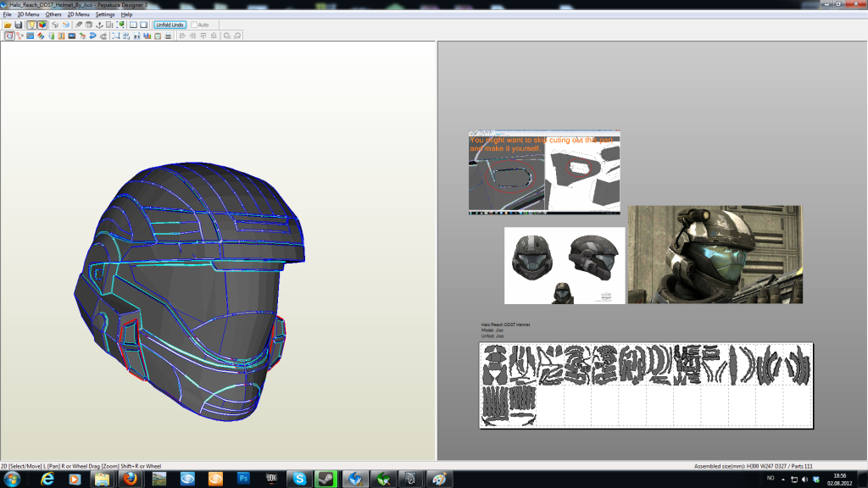This screenshot has width=868, height=488.
Task: Open the 3D Menu
Action: pyautogui.click(x=28, y=14)
